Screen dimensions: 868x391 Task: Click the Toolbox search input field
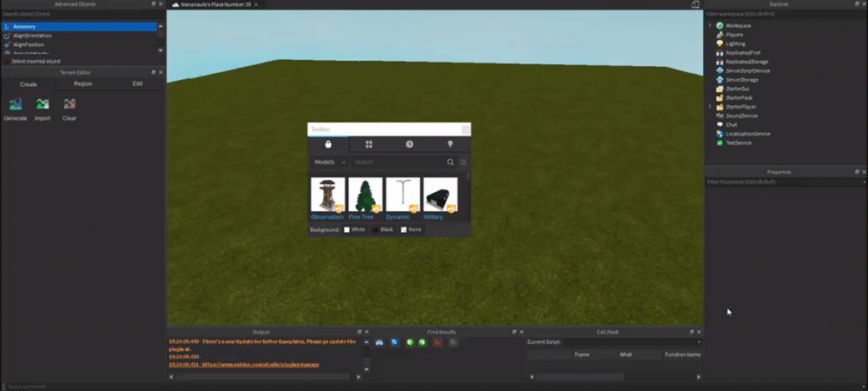(x=398, y=162)
